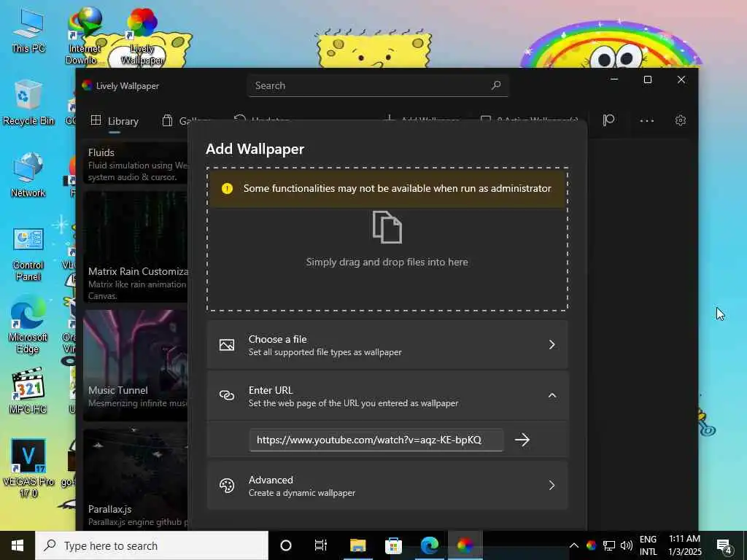Open volume control in system tray
This screenshot has width=747, height=560.
[x=627, y=545]
